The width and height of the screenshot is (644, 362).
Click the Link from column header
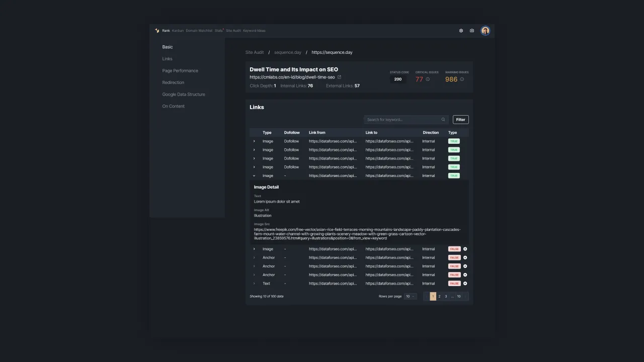317,133
